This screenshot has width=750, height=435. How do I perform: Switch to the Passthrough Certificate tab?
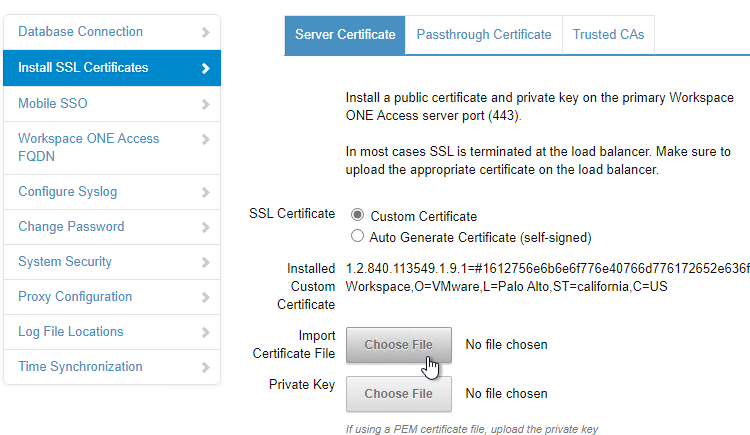click(x=484, y=35)
